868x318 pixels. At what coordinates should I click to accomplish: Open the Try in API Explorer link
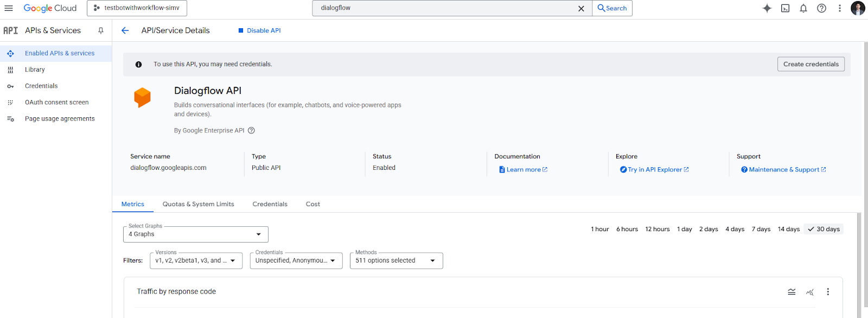click(654, 169)
